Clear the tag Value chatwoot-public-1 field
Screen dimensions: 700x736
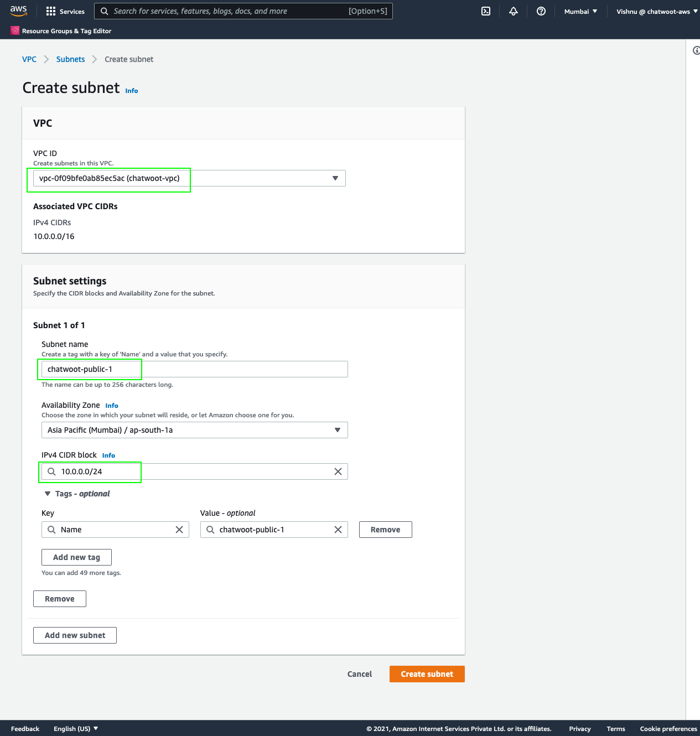(x=338, y=530)
